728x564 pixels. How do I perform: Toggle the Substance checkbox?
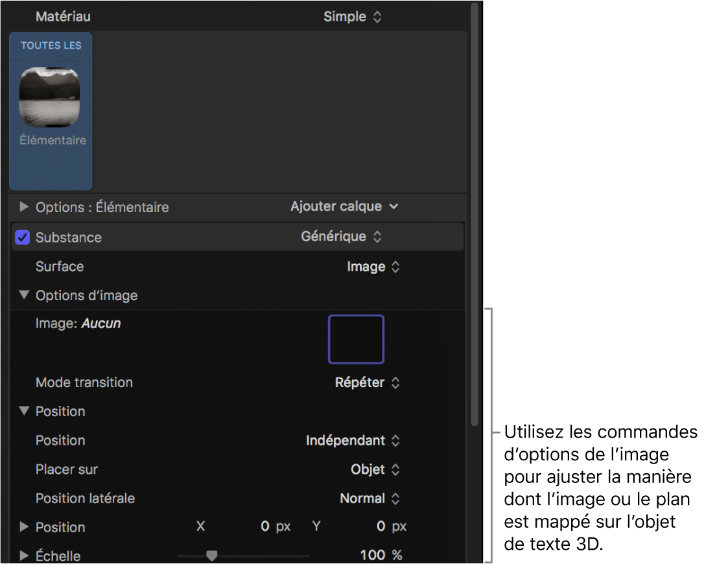pyautogui.click(x=23, y=237)
